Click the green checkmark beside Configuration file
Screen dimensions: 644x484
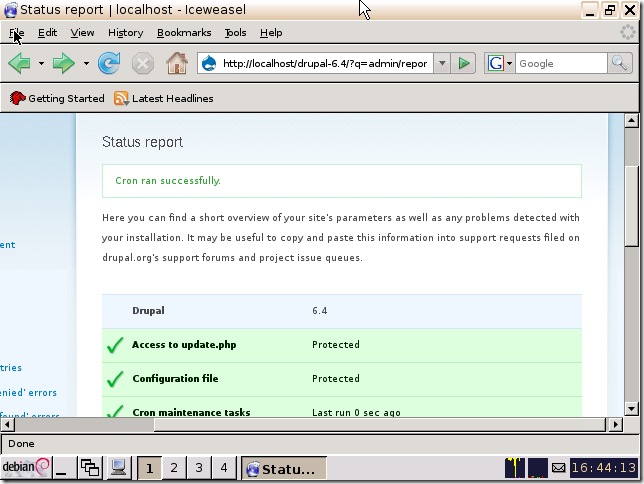[115, 379]
